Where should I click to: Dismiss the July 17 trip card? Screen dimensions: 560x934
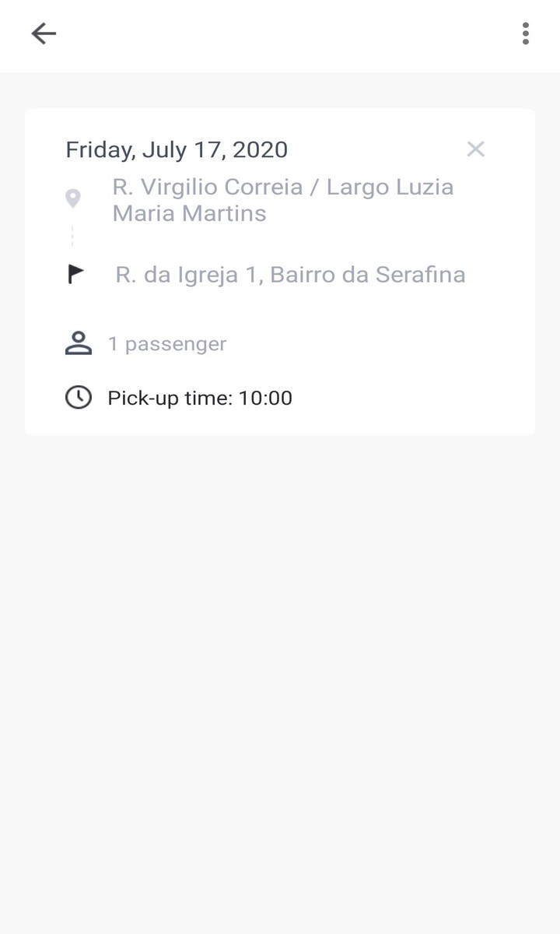click(x=475, y=149)
